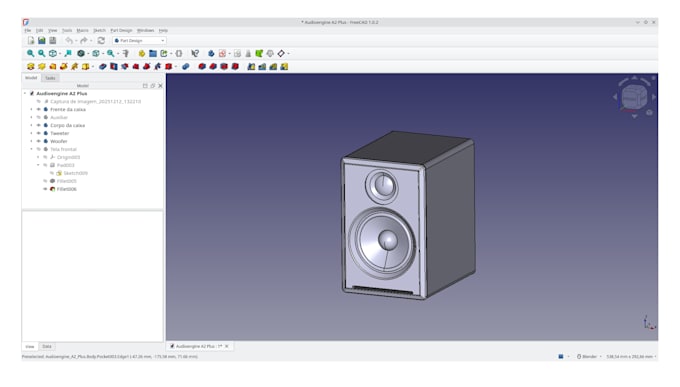This screenshot has height=387, width=680.
Task: Click the yellow Create part icon
Action: (142, 53)
